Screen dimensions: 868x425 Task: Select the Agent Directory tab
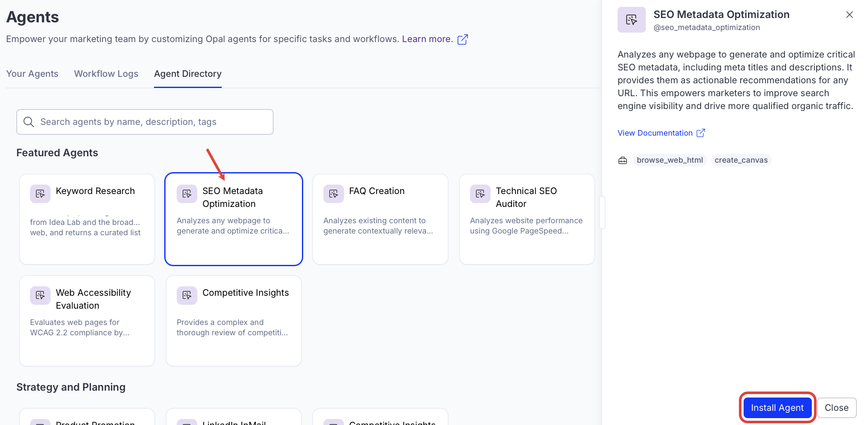pyautogui.click(x=188, y=74)
